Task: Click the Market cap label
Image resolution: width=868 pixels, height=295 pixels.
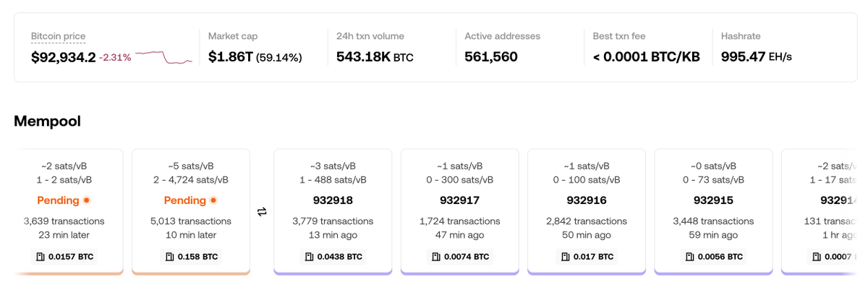Action: pos(233,36)
